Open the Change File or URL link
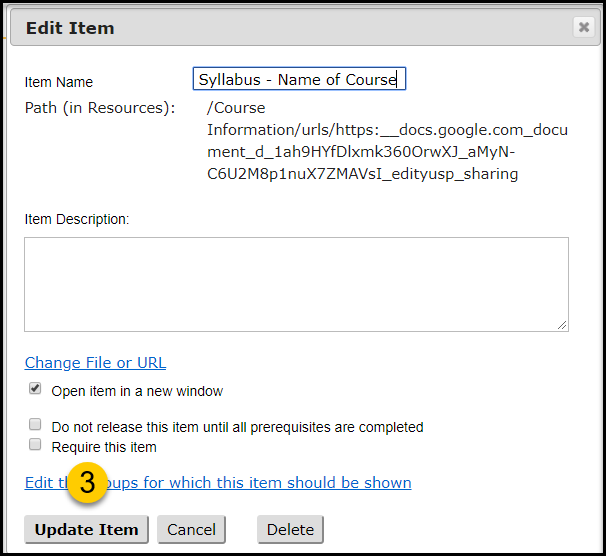 coord(95,363)
